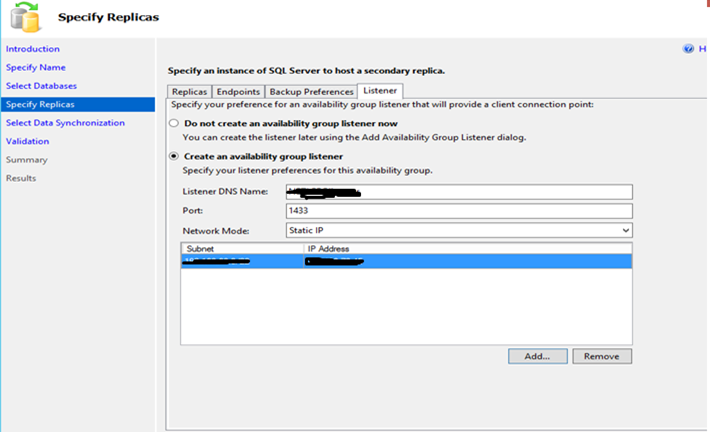Click the Help icon at top right
The width and height of the screenshot is (710, 432).
pos(688,48)
